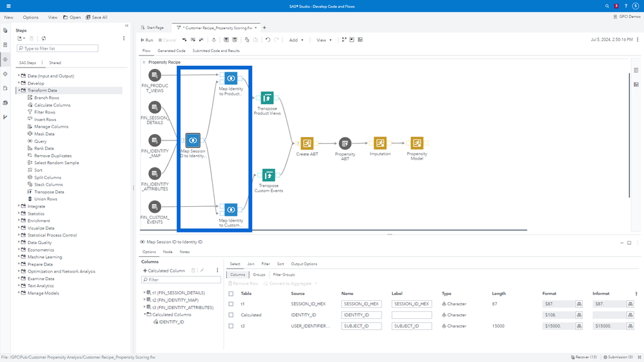This screenshot has height=362, width=644.
Task: Click the Transpose Product Views node icon
Action: (x=267, y=98)
